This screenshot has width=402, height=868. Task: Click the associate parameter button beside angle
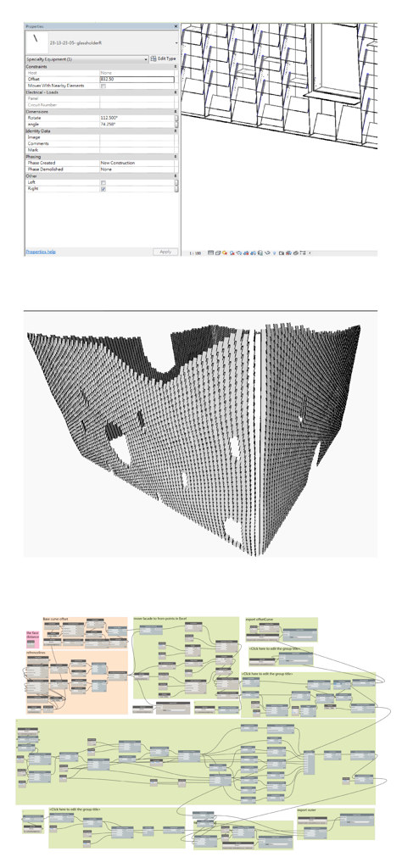(176, 125)
